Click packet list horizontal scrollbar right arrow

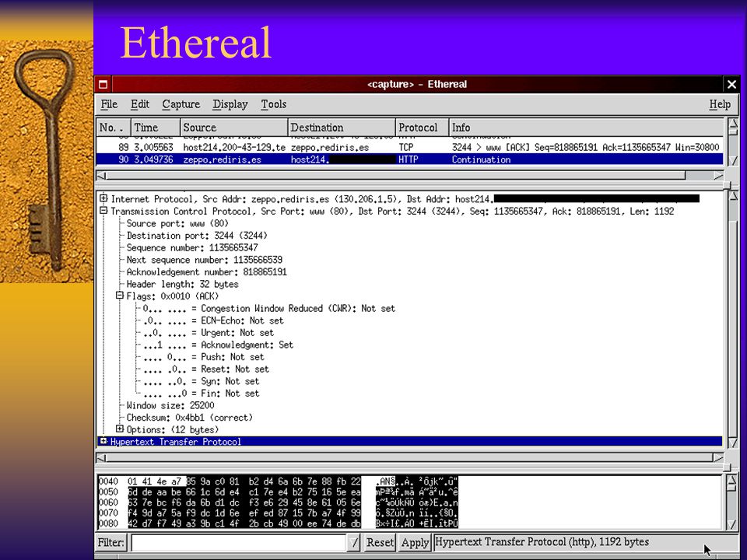718,176
